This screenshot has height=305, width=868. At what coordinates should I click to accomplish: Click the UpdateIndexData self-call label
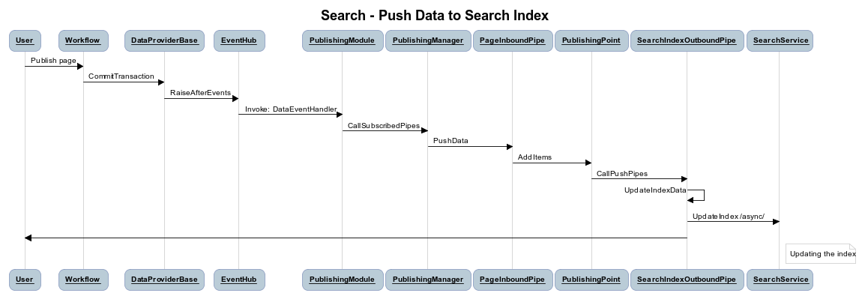click(x=655, y=190)
